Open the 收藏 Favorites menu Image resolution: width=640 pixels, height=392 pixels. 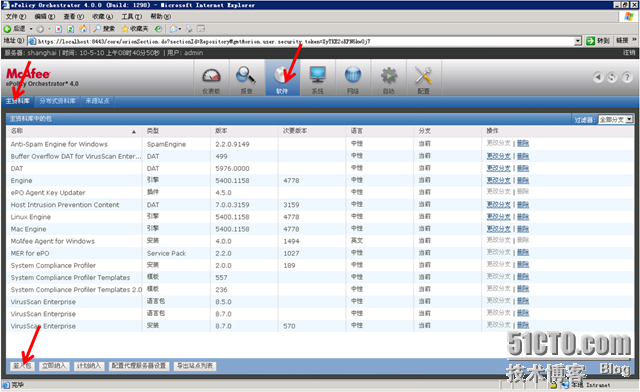coord(102,17)
